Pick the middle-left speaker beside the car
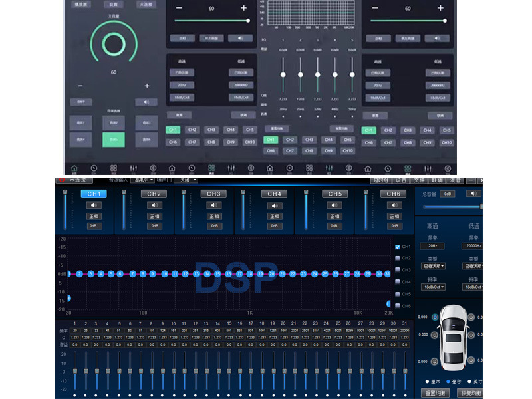 [434, 335]
